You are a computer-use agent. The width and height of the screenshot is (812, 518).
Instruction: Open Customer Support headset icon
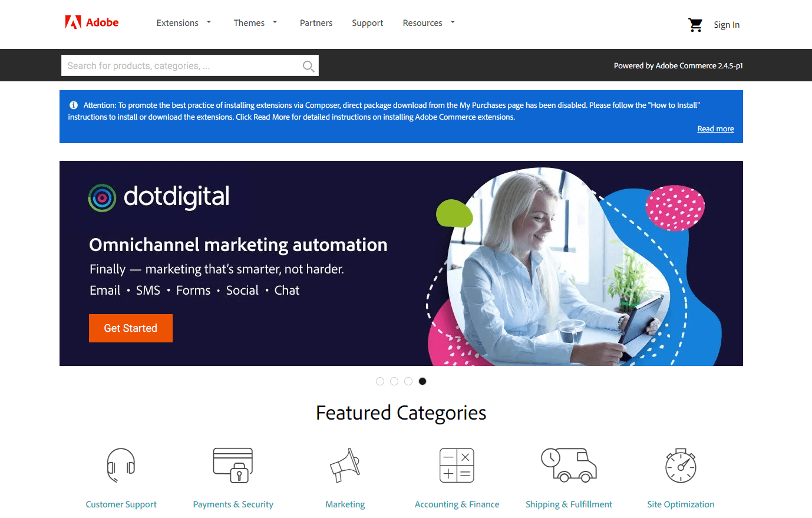(x=121, y=465)
